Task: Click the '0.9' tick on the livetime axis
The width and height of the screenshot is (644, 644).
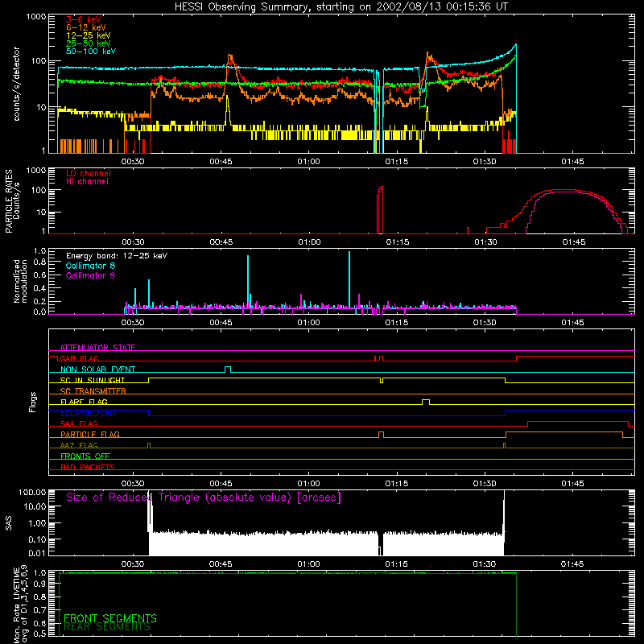Action: 39,584
